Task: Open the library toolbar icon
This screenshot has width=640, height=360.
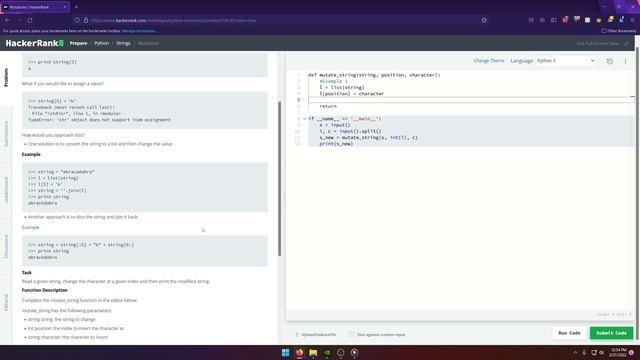Action: (x=542, y=20)
